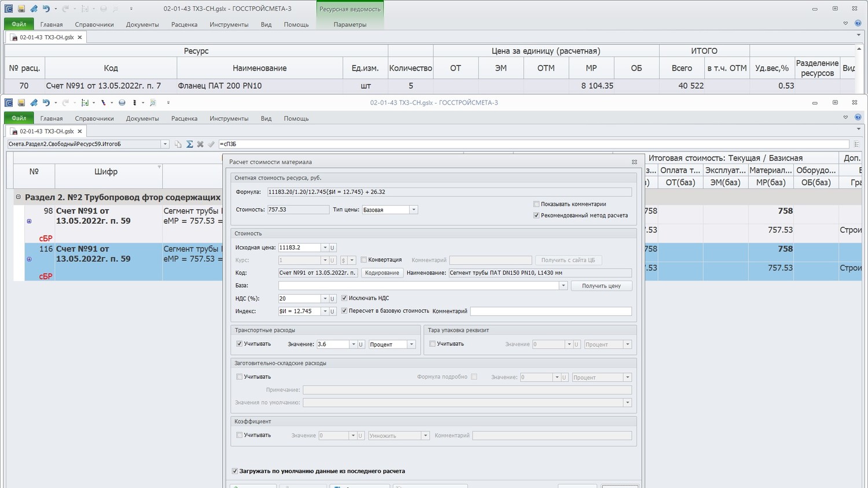Open the transport costs 'Процент' dropdown
This screenshot has width=868, height=488.
tap(411, 344)
